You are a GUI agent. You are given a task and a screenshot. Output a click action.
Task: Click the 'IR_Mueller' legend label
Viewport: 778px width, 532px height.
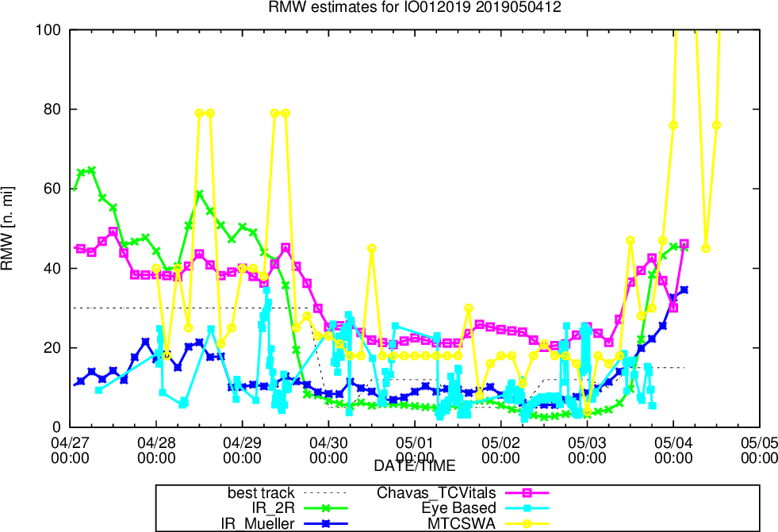pos(258,523)
